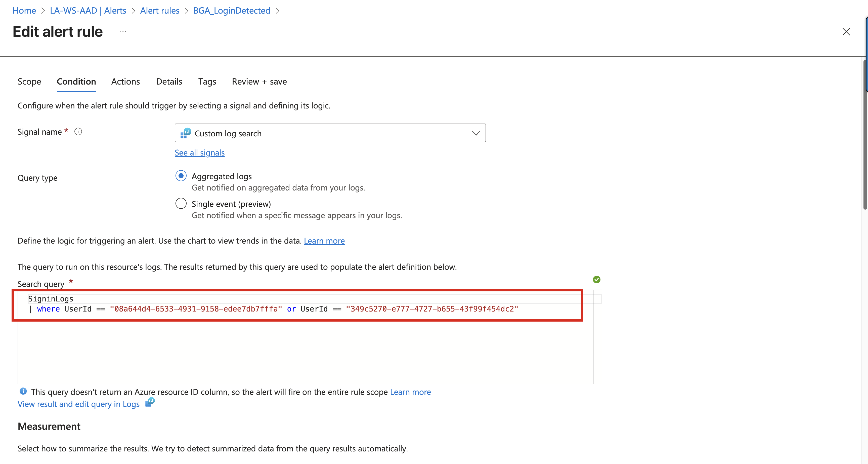Click the BGA_LoginDetected breadcrumb link
Image resolution: width=868 pixels, height=464 pixels.
pyautogui.click(x=232, y=11)
